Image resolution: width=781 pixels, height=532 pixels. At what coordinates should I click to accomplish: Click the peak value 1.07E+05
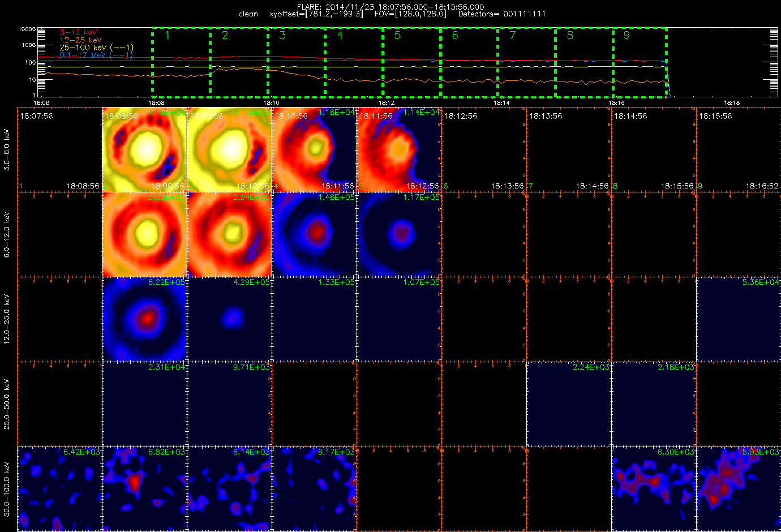click(421, 282)
